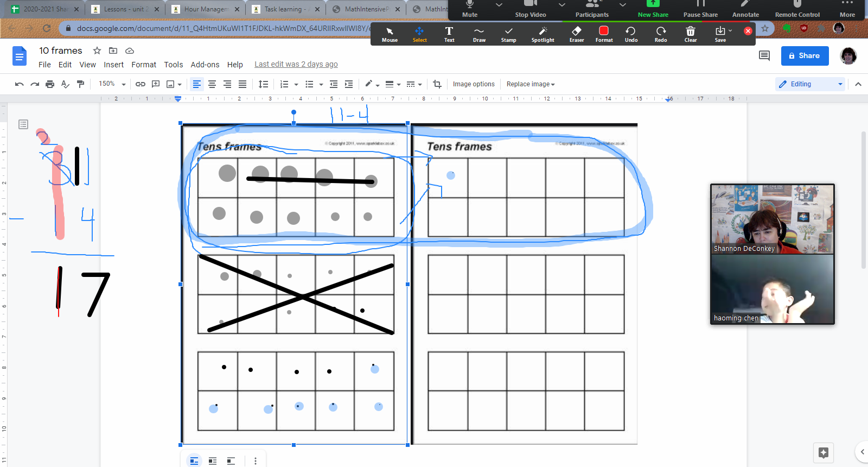868x467 pixels.
Task: Select the Eraser annotation tool
Action: tap(577, 34)
